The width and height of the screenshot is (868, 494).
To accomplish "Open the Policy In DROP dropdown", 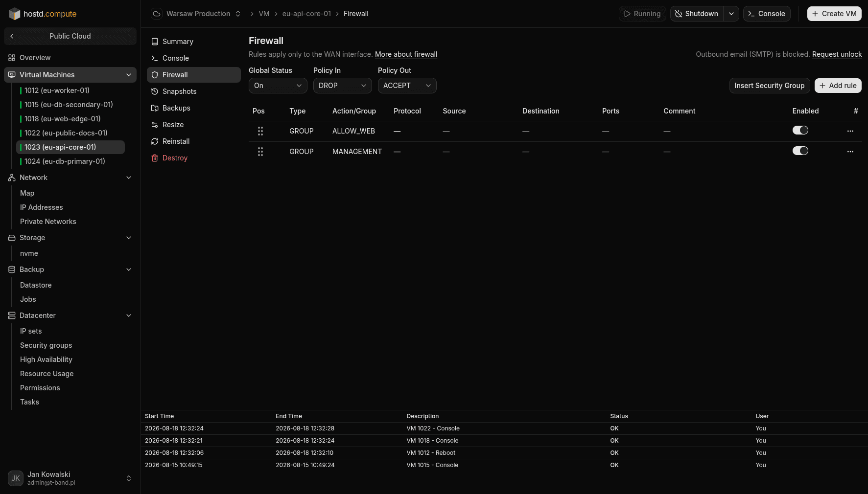I will (x=343, y=86).
